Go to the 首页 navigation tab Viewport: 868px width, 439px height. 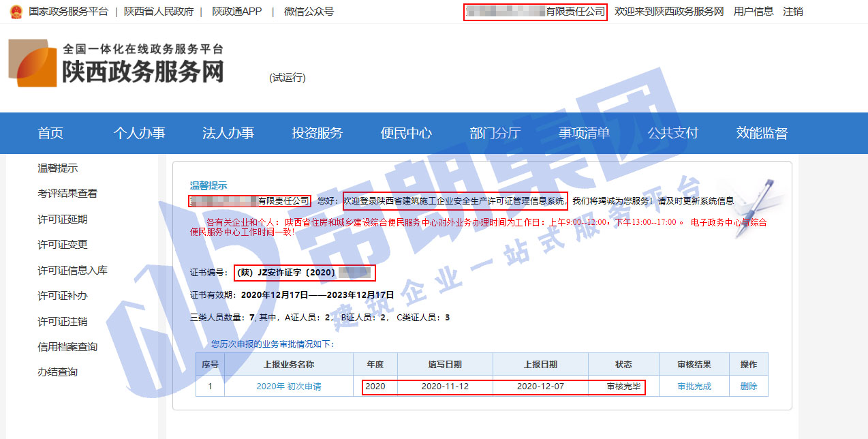[50, 133]
